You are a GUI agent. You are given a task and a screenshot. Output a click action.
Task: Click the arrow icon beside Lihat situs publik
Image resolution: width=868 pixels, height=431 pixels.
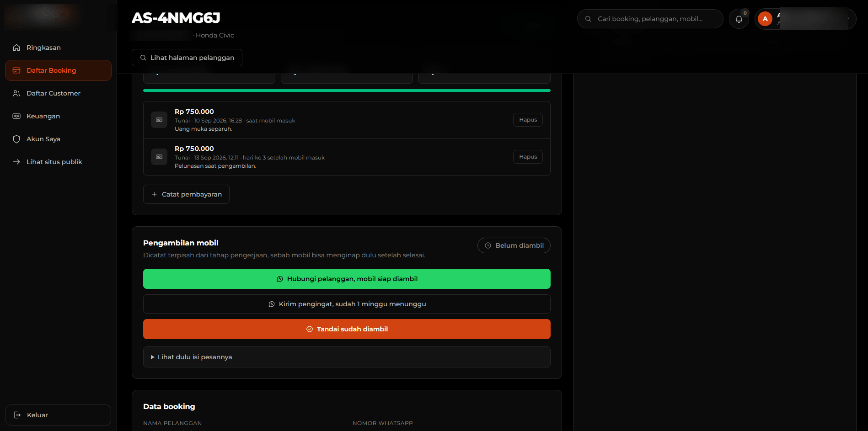pyautogui.click(x=16, y=162)
